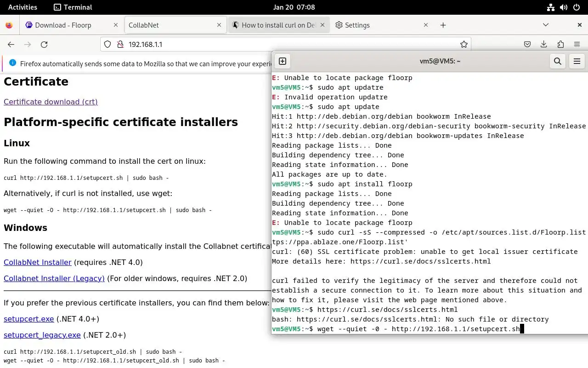
Task: Open the Terminal app menu in top bar
Action: click(x=73, y=7)
